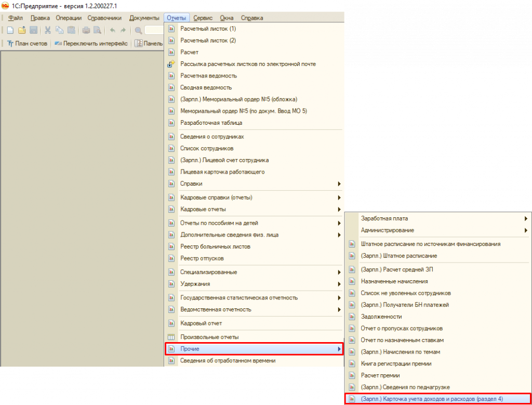Expand the Справки submenu

coord(255,184)
